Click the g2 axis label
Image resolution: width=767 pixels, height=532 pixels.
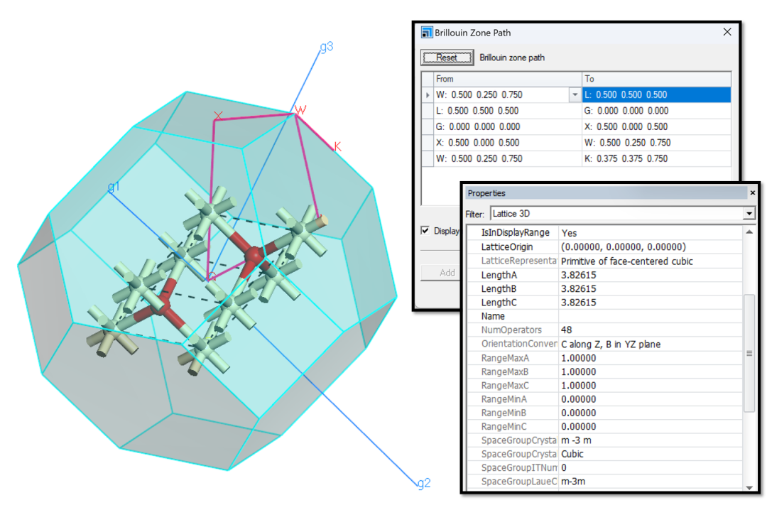click(424, 483)
